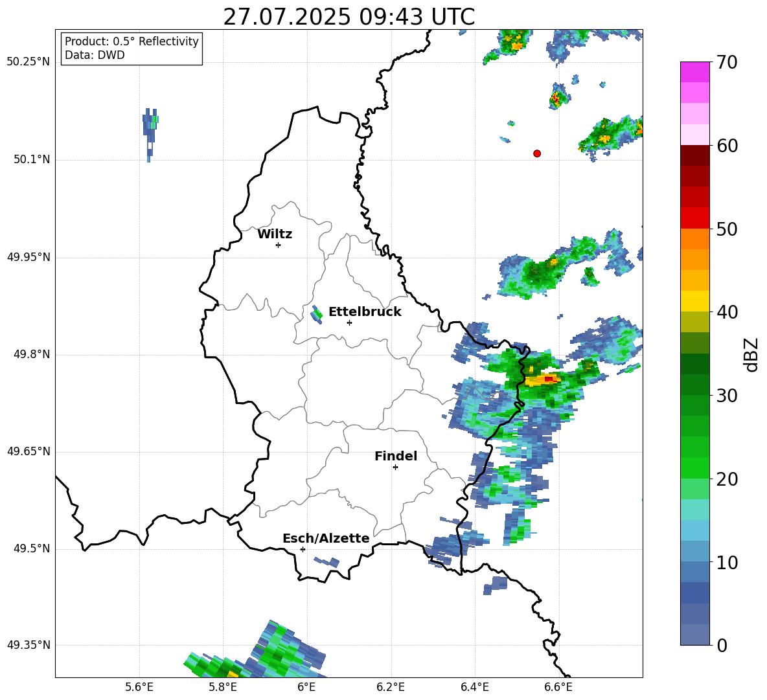Click the 50.25°N latitude label

pyautogui.click(x=29, y=62)
